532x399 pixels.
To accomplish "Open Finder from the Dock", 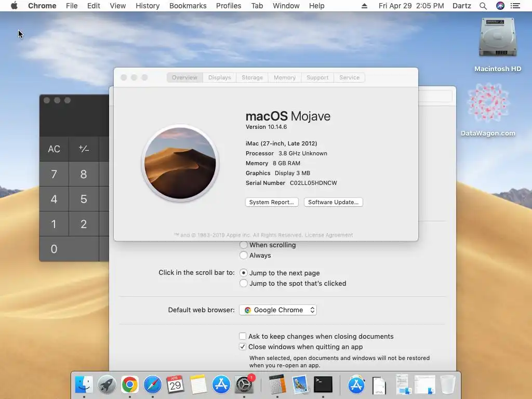I will click(84, 385).
